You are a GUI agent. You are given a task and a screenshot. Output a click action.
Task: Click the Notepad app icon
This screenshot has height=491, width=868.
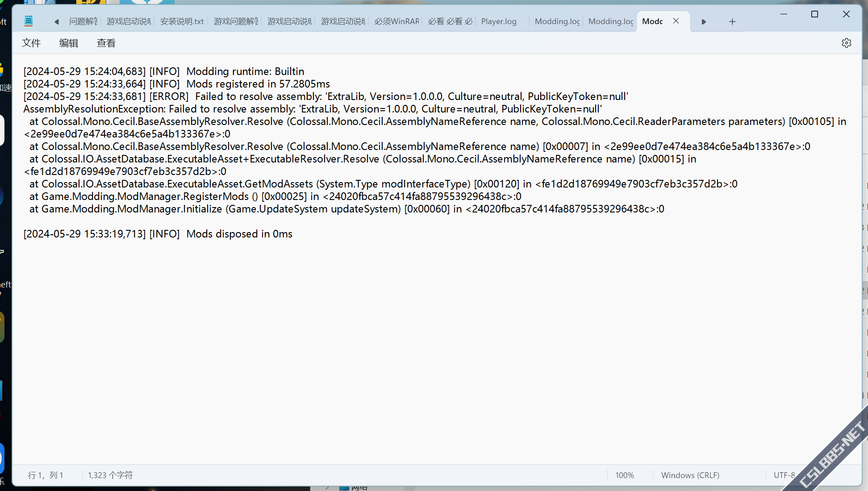29,21
